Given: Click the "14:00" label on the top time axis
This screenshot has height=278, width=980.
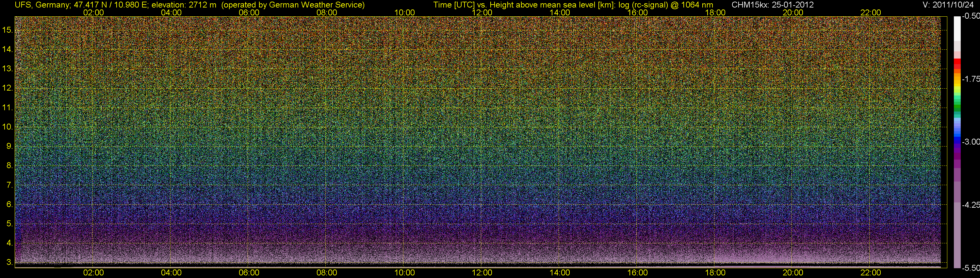Looking at the screenshot, I should [560, 12].
